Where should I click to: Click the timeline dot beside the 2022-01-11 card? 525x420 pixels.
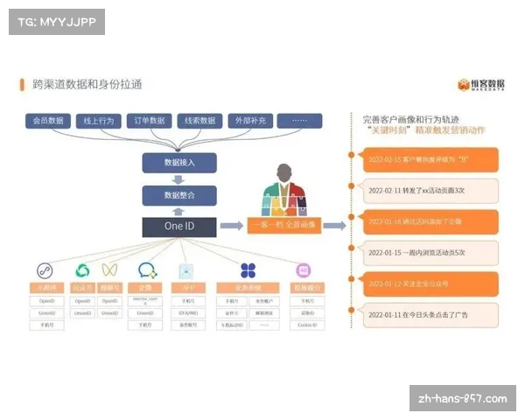(351, 310)
